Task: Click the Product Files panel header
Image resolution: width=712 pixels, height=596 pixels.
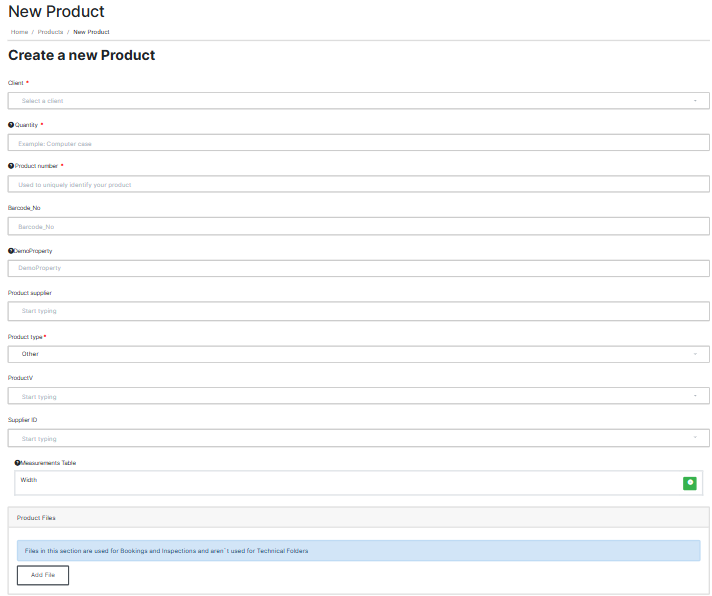Action: point(358,517)
